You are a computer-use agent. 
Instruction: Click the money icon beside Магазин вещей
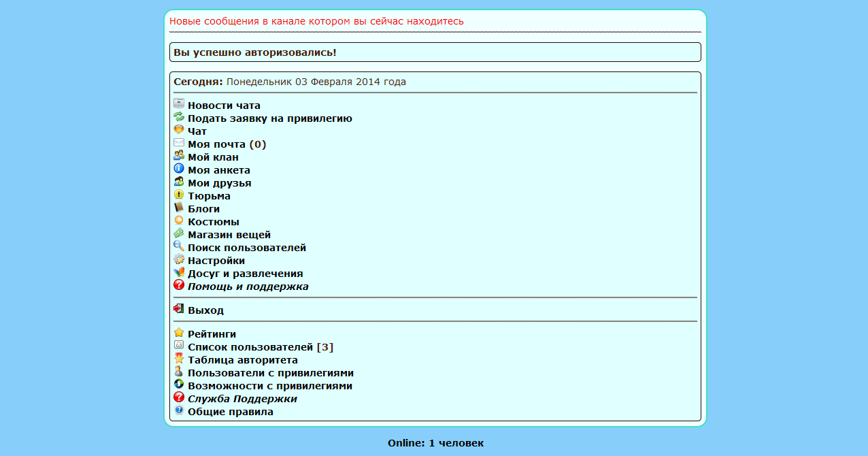coord(179,233)
